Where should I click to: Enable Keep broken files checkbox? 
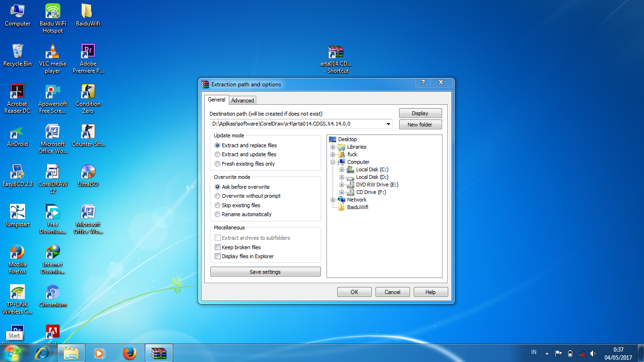click(x=217, y=247)
